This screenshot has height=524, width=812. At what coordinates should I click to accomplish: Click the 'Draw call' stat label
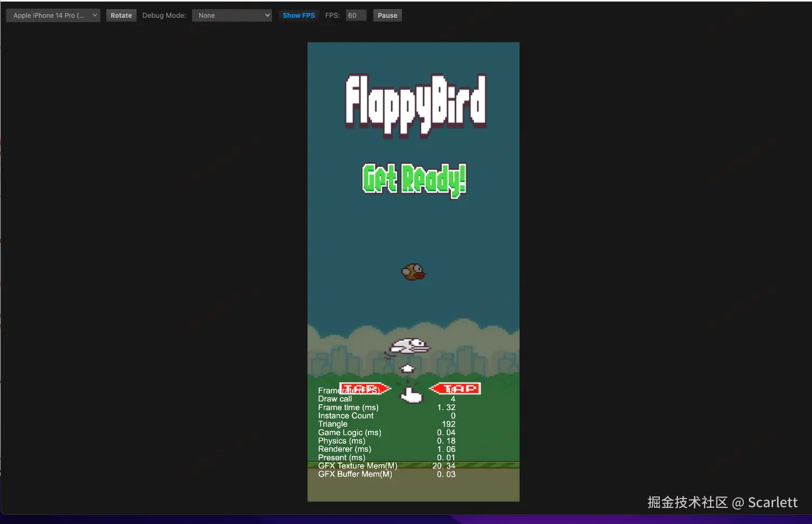click(335, 399)
